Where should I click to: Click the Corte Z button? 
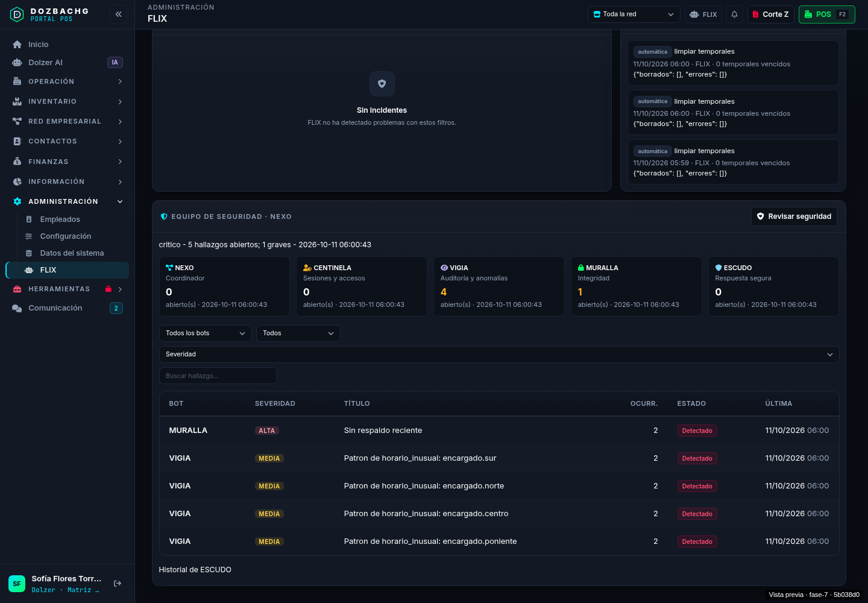pyautogui.click(x=771, y=14)
